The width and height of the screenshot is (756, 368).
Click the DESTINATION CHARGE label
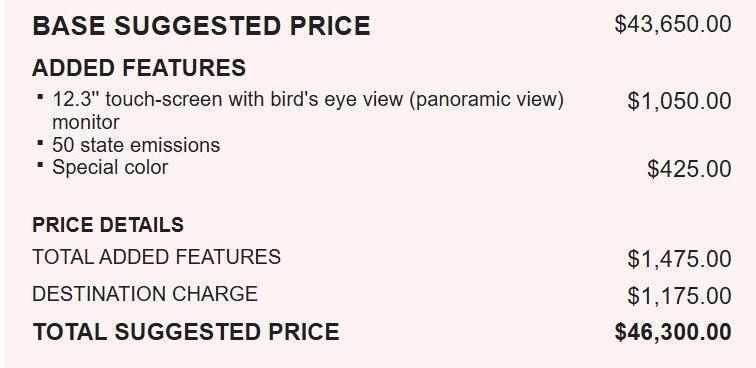click(145, 294)
